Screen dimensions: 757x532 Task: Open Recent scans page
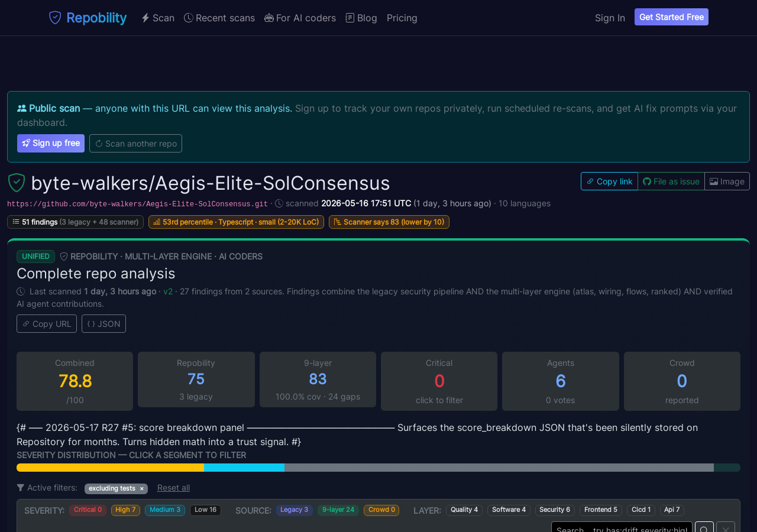[219, 18]
